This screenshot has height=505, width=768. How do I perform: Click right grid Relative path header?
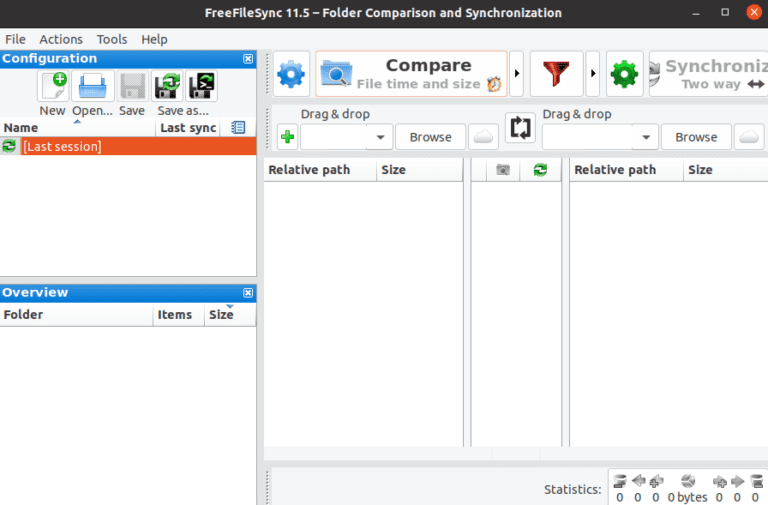[x=626, y=170]
